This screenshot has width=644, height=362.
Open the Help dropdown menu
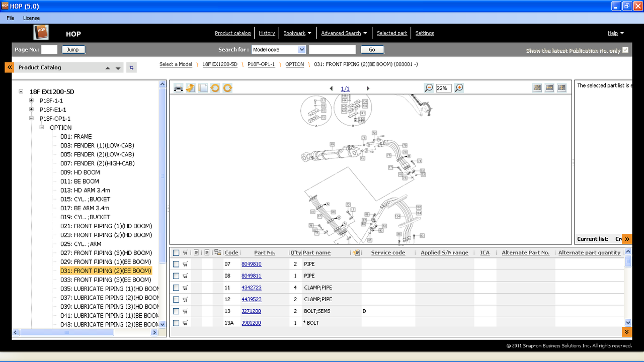(x=616, y=33)
